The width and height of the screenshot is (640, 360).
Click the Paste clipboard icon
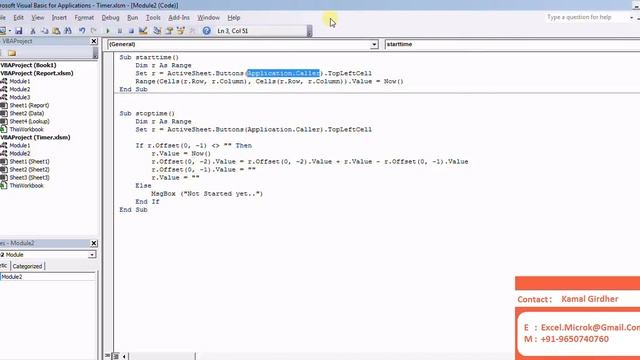click(56, 31)
